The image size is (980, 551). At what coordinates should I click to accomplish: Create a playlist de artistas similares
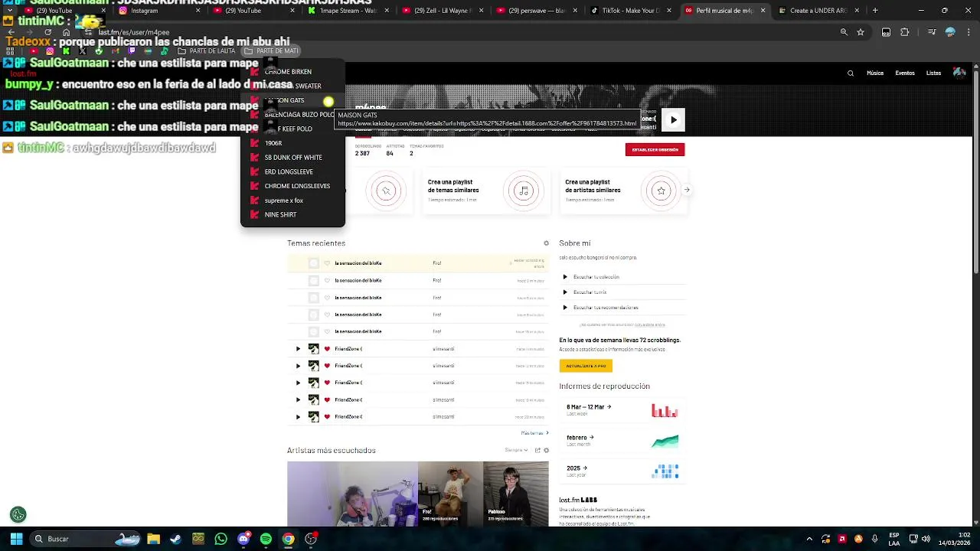click(623, 190)
